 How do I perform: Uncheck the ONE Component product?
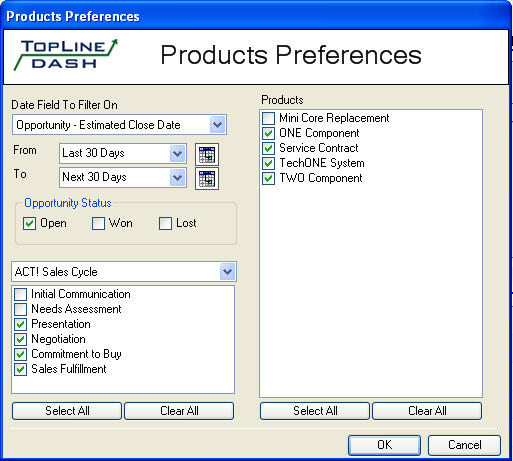pyautogui.click(x=269, y=133)
